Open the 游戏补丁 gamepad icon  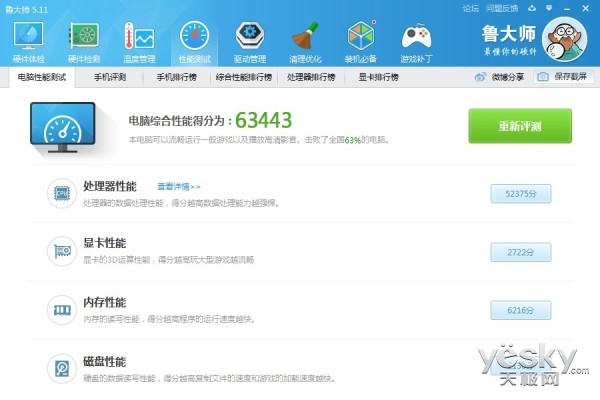click(x=416, y=42)
